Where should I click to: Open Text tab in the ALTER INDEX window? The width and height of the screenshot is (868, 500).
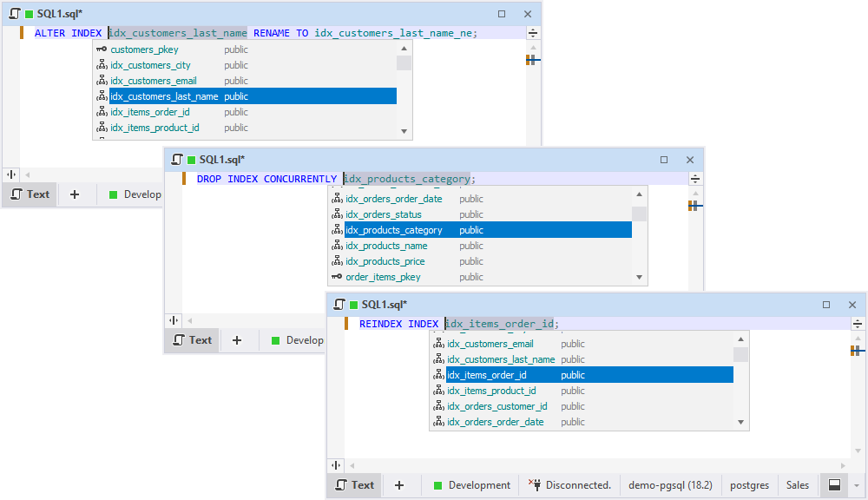click(30, 194)
